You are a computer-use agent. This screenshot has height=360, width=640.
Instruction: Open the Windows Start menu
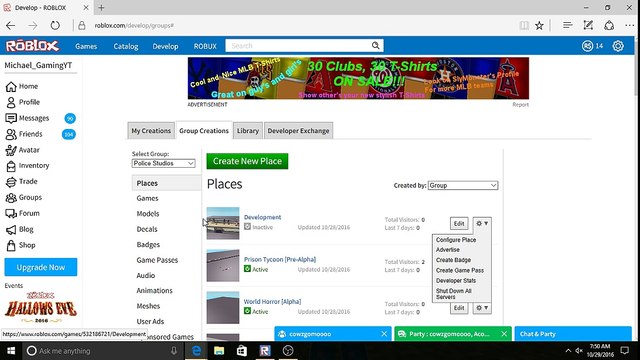[11, 351]
